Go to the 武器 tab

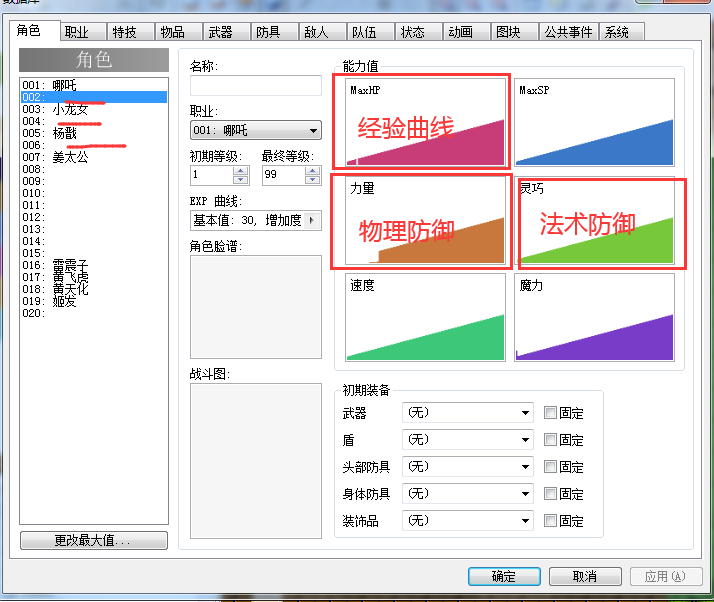click(x=227, y=32)
